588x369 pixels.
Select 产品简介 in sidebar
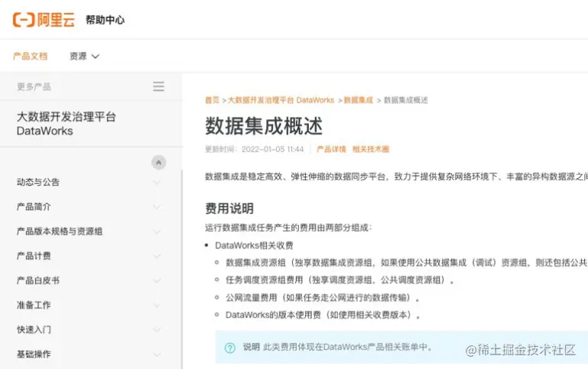34,207
